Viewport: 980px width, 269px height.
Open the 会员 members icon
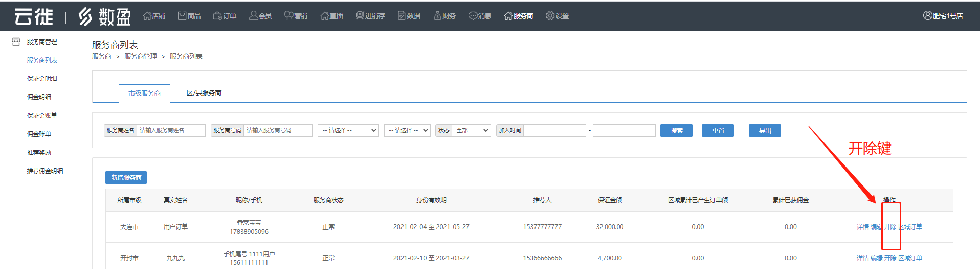(x=253, y=16)
